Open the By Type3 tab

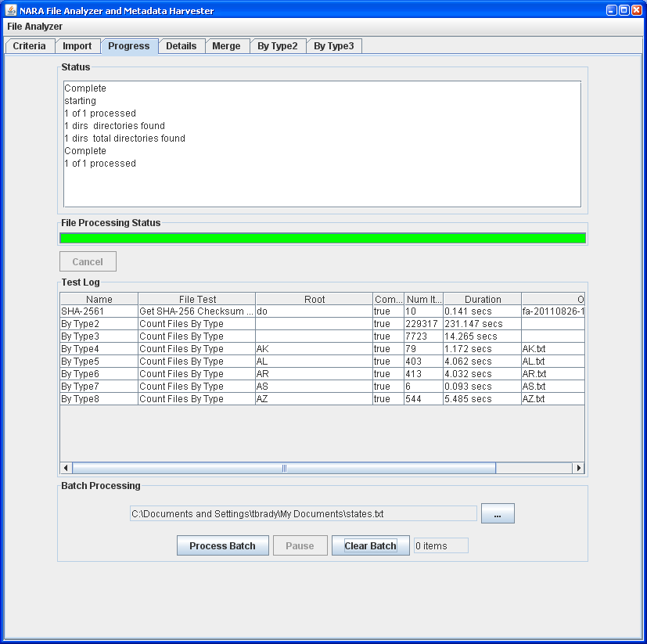(334, 45)
